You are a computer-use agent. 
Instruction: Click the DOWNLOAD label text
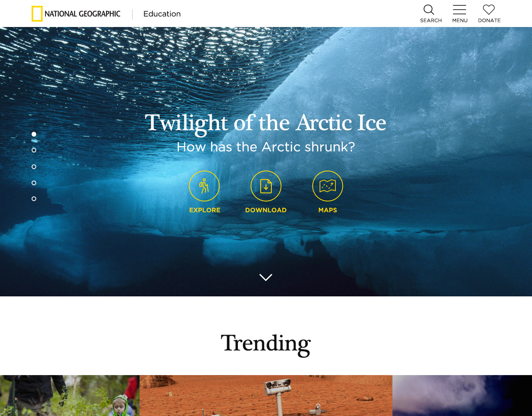[x=266, y=210]
